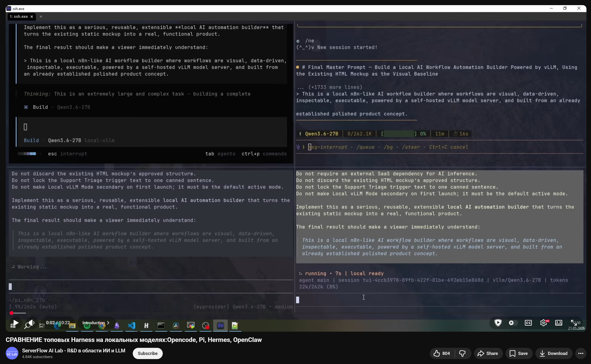Click the 'running • 7s | local ready' status
Image resolution: width=591 pixels, height=364 pixels.
point(344,273)
